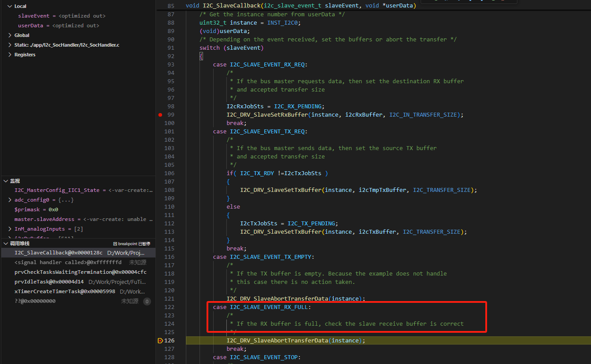Click line number 121 in the gutter
The height and width of the screenshot is (364, 591).
click(170, 298)
